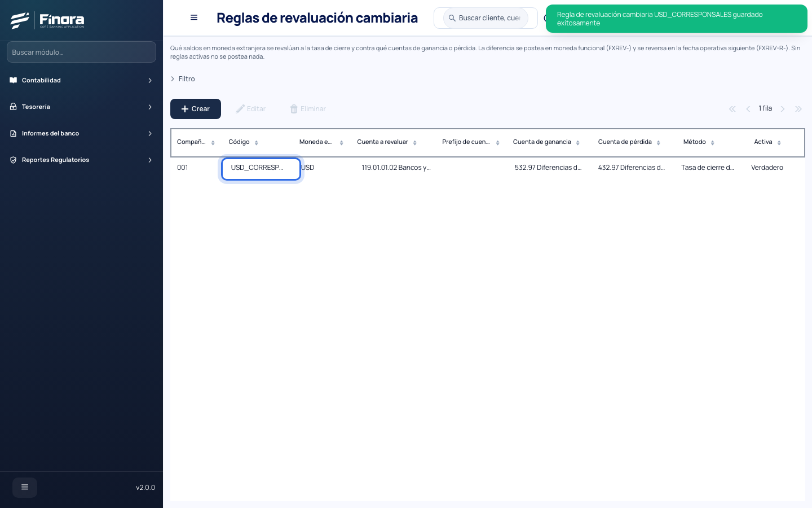Expand the Filtro section

[183, 79]
